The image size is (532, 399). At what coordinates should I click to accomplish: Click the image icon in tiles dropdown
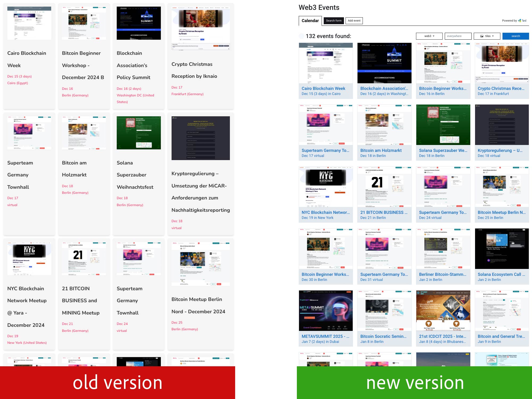click(482, 36)
